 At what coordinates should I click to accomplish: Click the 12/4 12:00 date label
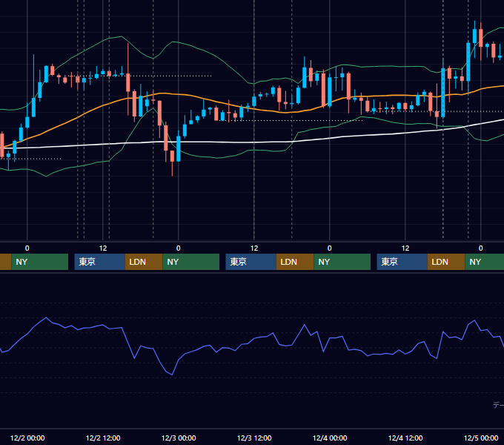coord(405,438)
